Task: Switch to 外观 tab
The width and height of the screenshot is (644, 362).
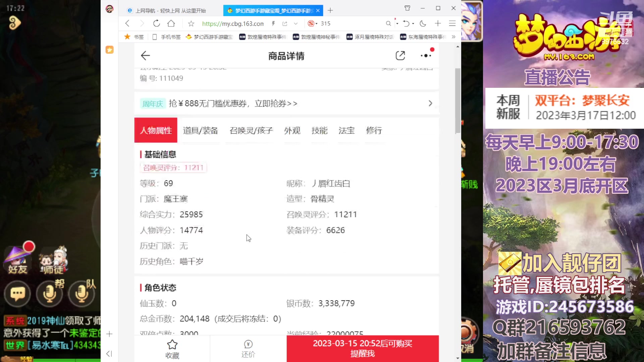Action: [x=292, y=130]
